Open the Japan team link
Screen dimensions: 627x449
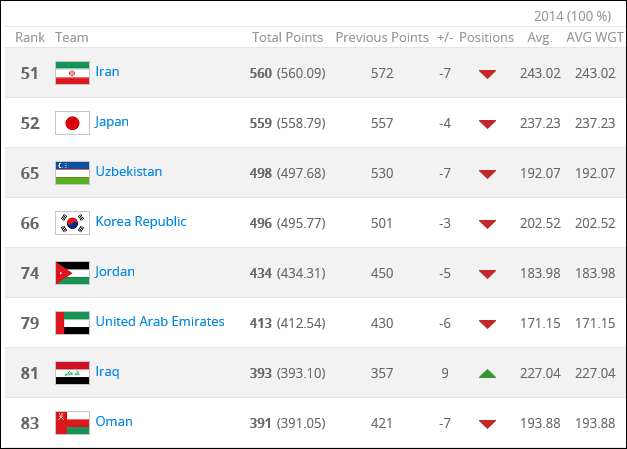[x=112, y=122]
